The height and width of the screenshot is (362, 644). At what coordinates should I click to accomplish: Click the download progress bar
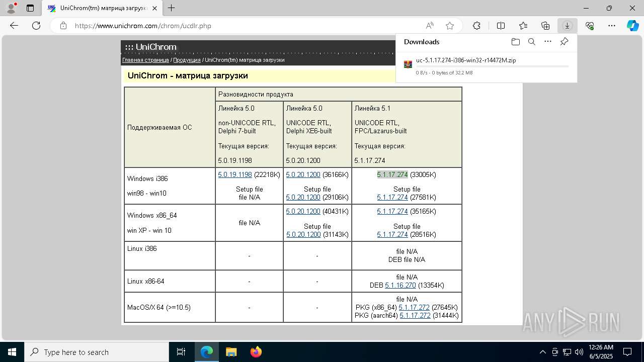(x=492, y=66)
